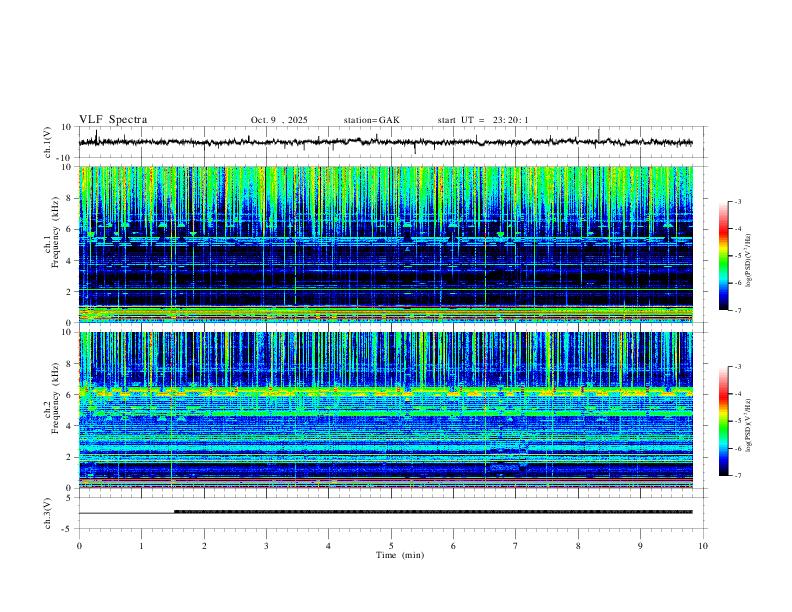Click the "start UT = 23:20: 1" text
Viewport: 792px width, 612px height.
point(483,120)
